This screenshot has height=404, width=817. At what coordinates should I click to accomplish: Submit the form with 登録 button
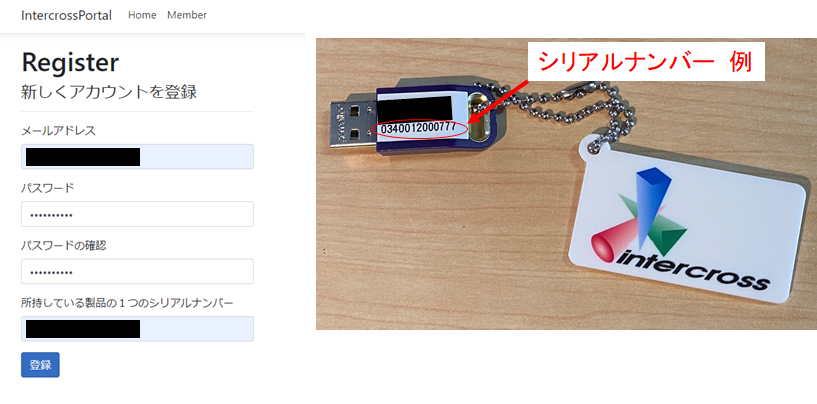(x=40, y=365)
